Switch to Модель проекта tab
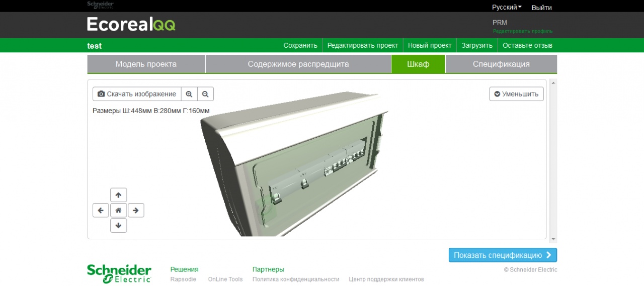Screen dimensions: 644x286 click(x=146, y=64)
